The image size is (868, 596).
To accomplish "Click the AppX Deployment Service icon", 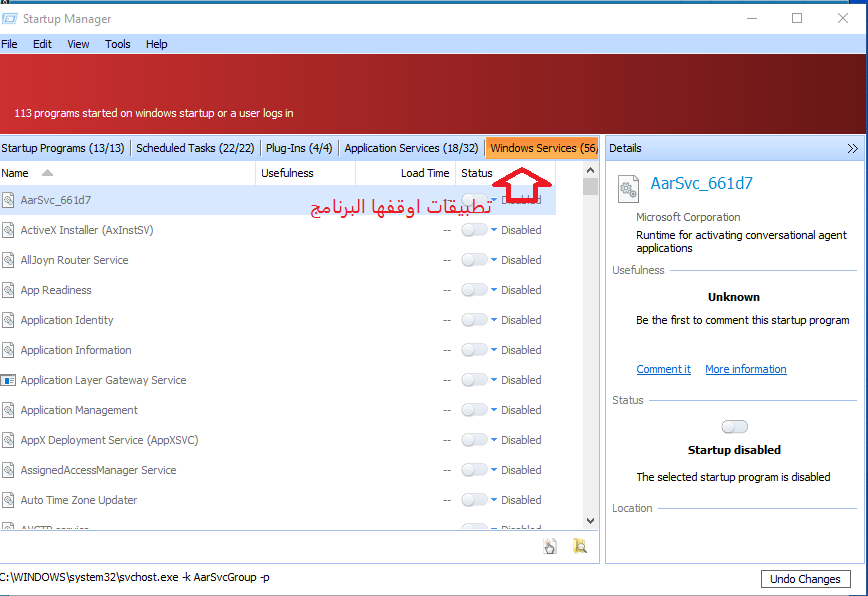I will tap(8, 440).
